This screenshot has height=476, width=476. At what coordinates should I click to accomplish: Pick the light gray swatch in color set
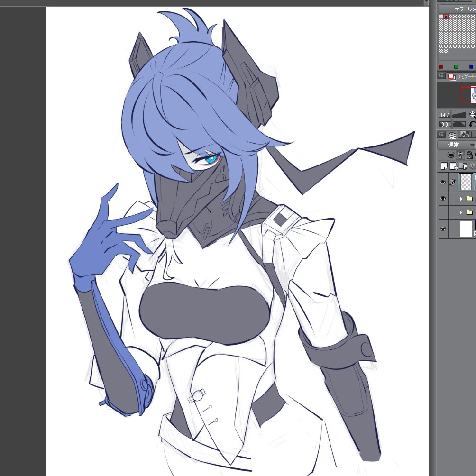(x=441, y=17)
